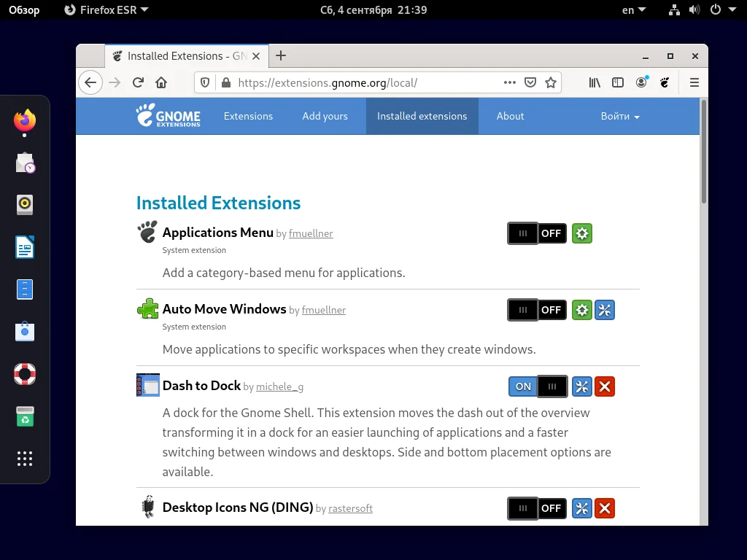Expand the Firefox ESR menu in top bar
Image resolution: width=747 pixels, height=560 pixels.
(106, 10)
